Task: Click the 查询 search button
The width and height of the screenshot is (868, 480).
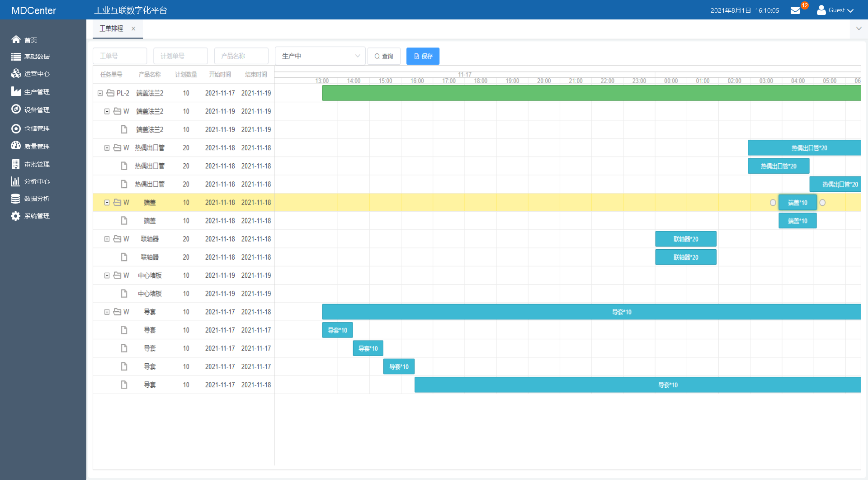Action: 384,56
